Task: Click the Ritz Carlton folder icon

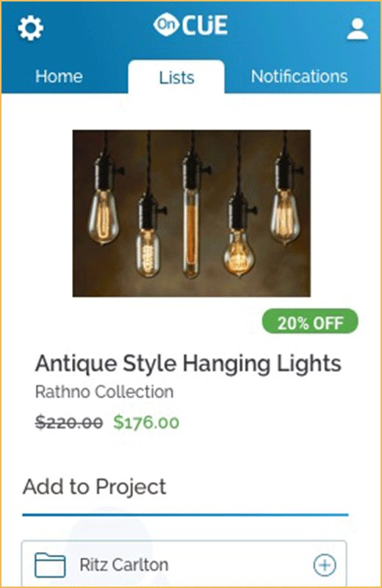Action: click(x=50, y=564)
